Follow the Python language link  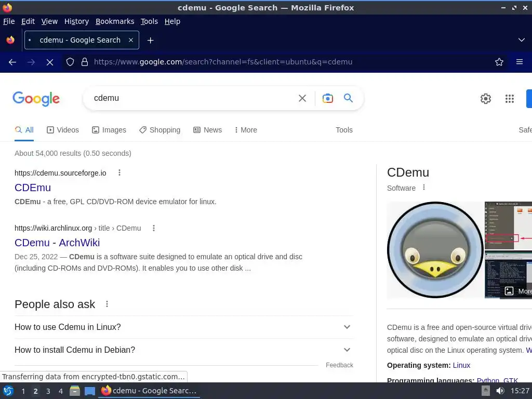pyautogui.click(x=488, y=380)
